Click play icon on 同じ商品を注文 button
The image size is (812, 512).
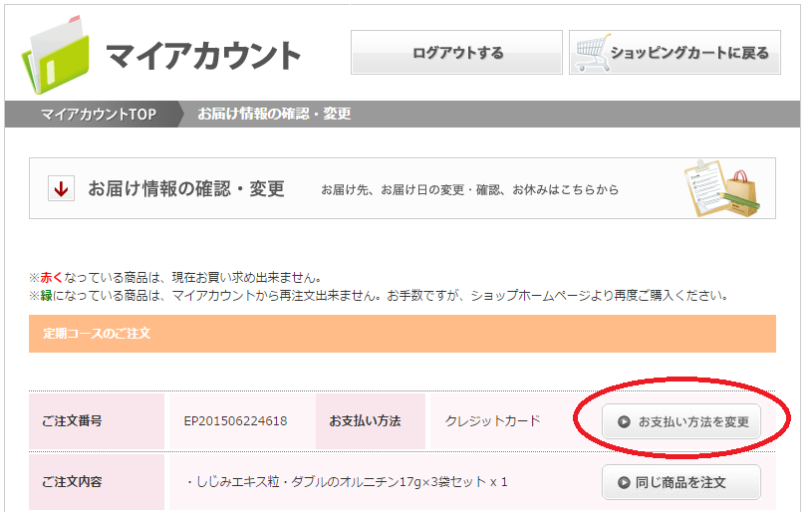624,482
